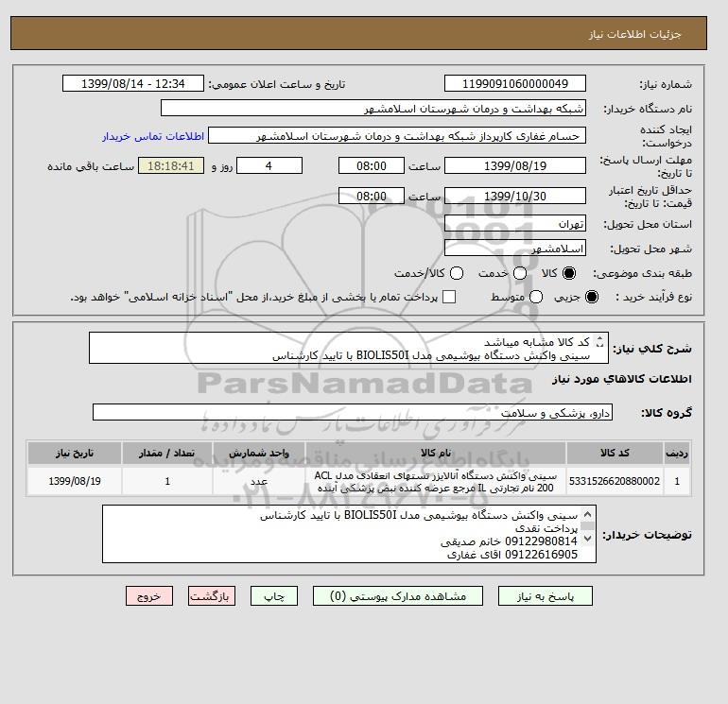Viewport: 728px width, 704px height.
Task: Click the خروج exit button
Action: (x=149, y=596)
